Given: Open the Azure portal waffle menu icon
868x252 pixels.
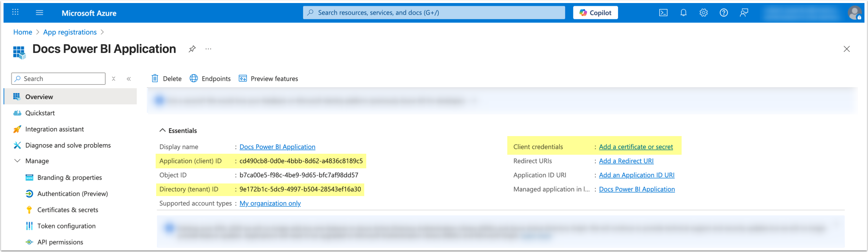Looking at the screenshot, I should click(x=16, y=13).
